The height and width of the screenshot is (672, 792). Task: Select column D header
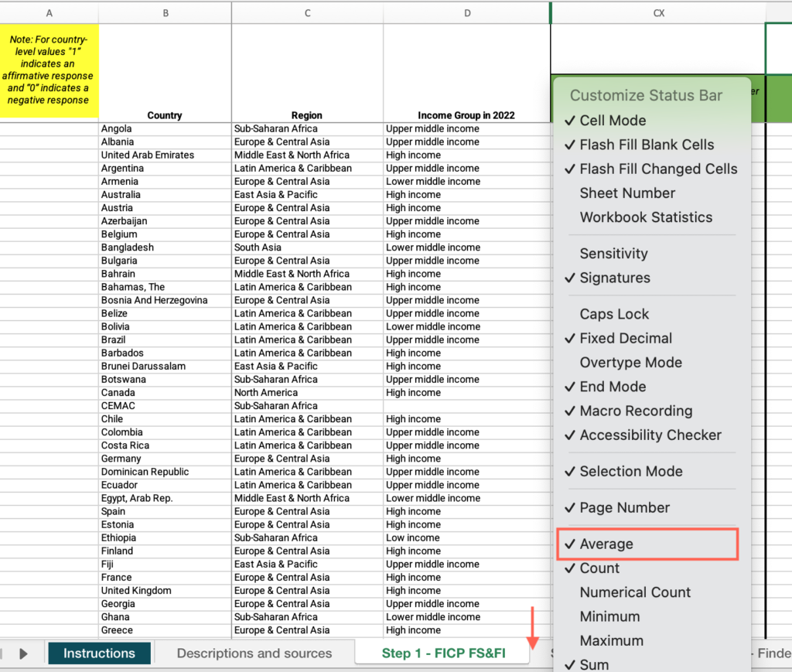(x=467, y=13)
